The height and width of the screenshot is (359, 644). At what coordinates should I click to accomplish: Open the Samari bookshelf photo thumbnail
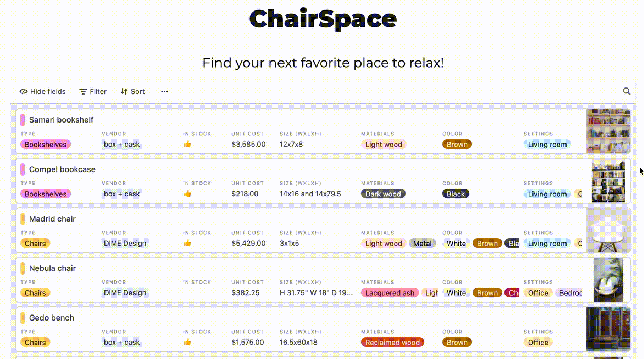[608, 131]
